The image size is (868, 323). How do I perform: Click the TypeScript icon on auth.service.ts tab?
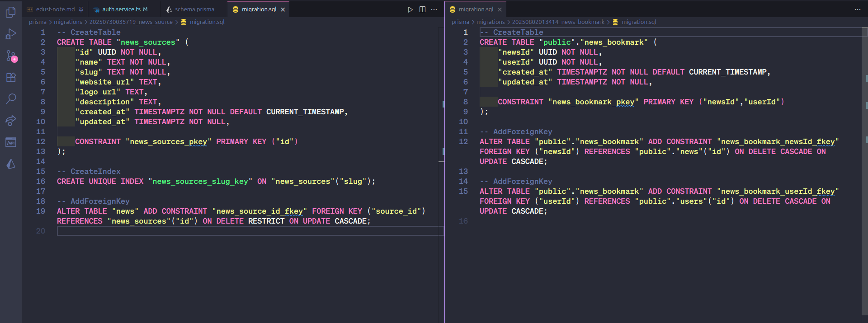tap(96, 9)
